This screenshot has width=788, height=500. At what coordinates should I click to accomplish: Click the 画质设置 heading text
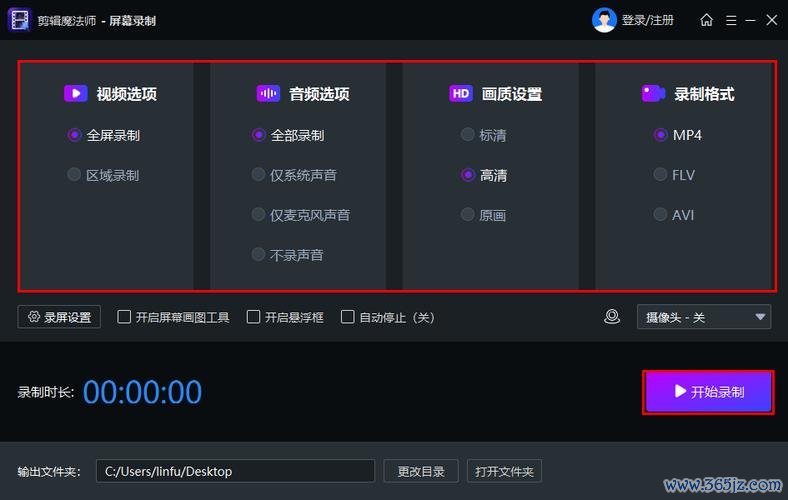click(512, 93)
